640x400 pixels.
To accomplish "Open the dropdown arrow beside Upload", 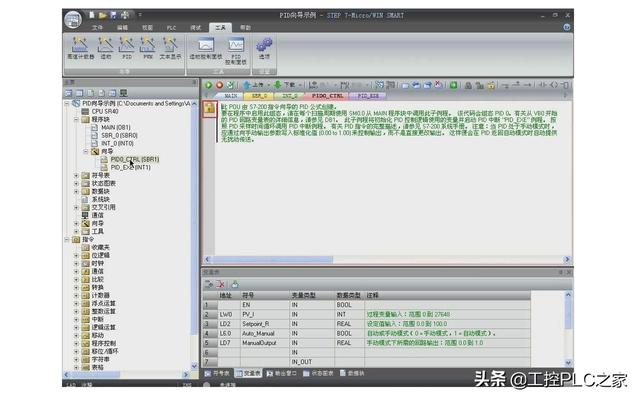I will click(x=269, y=85).
